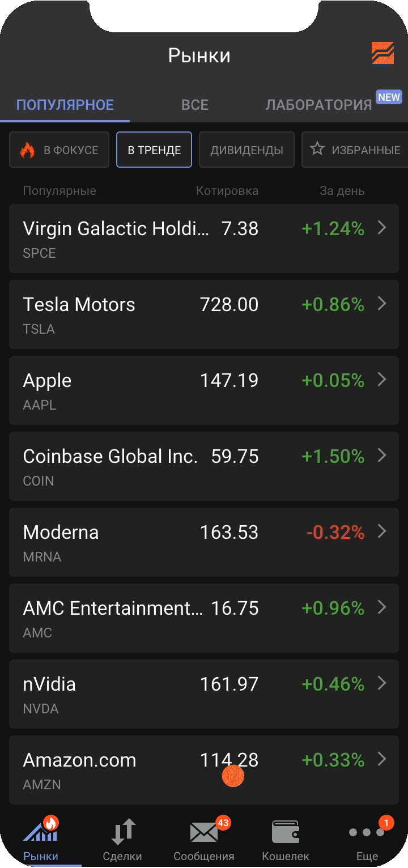This screenshot has width=408, height=868.
Task: Tap the orange broker logo icon
Action: click(382, 53)
